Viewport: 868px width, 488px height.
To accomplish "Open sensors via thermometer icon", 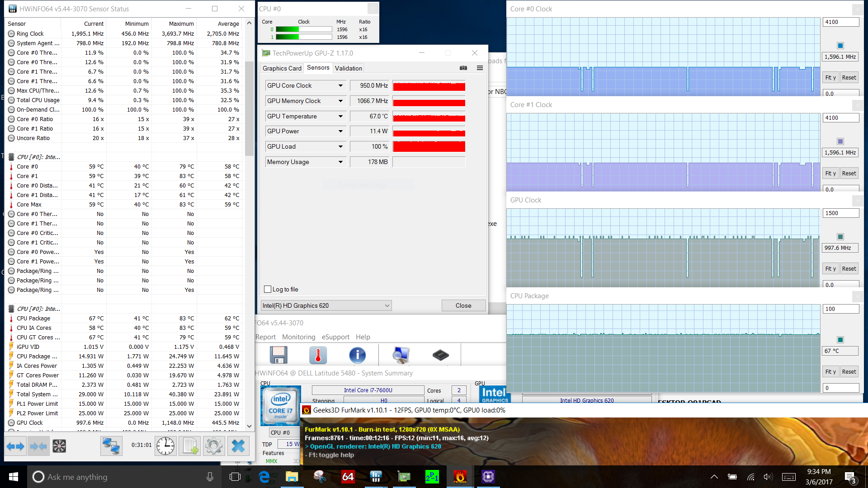I will pyautogui.click(x=318, y=355).
